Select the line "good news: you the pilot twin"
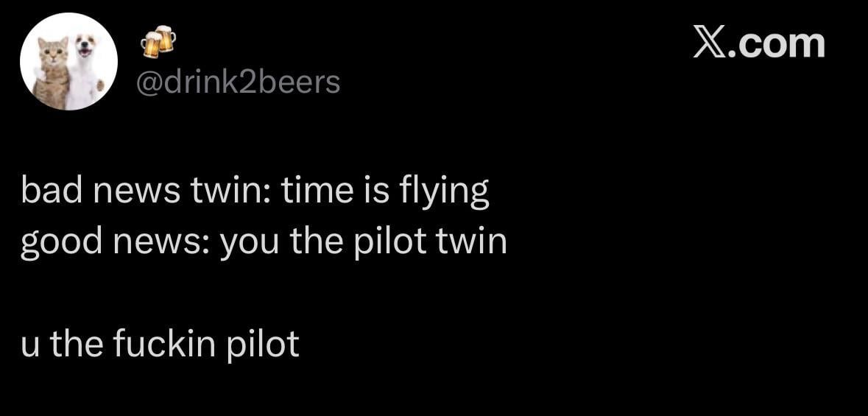The image size is (868, 416). [x=264, y=242]
